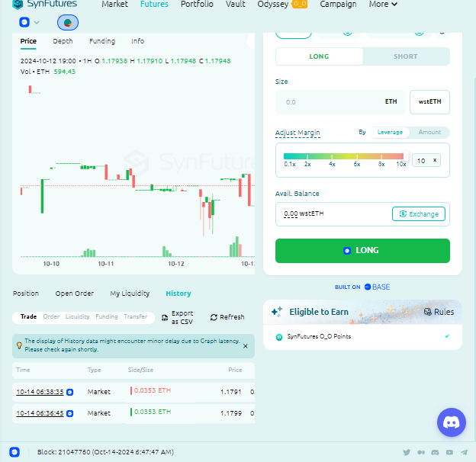Adjust margin by Amount

[x=429, y=132]
